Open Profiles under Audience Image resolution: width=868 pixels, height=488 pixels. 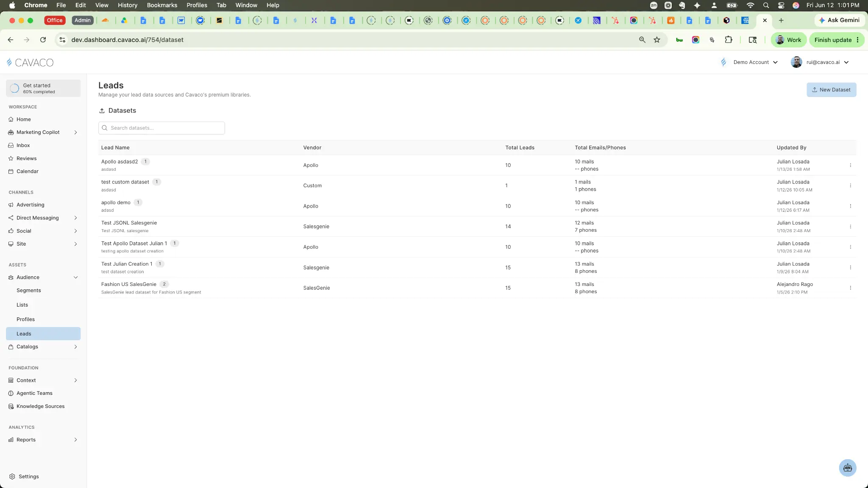tap(25, 319)
